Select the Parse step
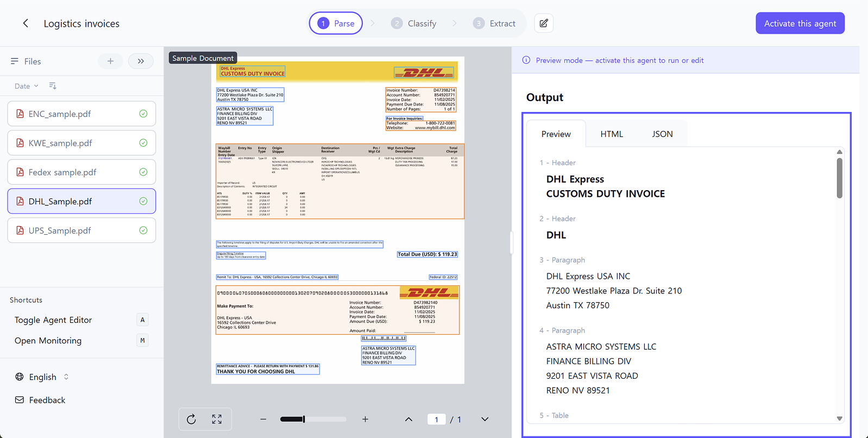 pyautogui.click(x=336, y=23)
